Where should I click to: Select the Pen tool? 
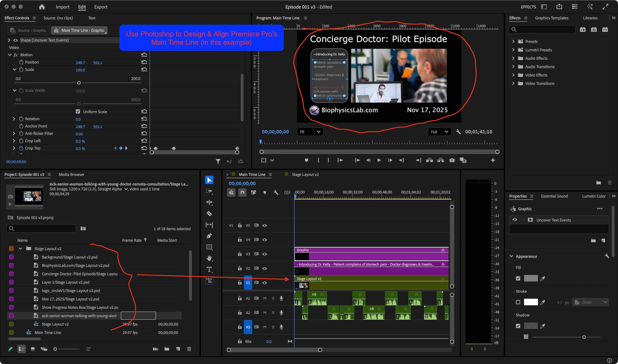[209, 236]
